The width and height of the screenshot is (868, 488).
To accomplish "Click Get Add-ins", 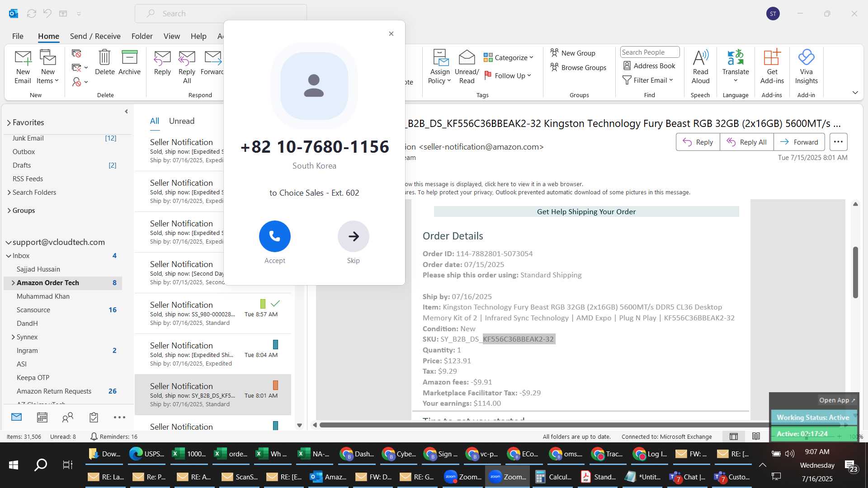I will pos(772,67).
